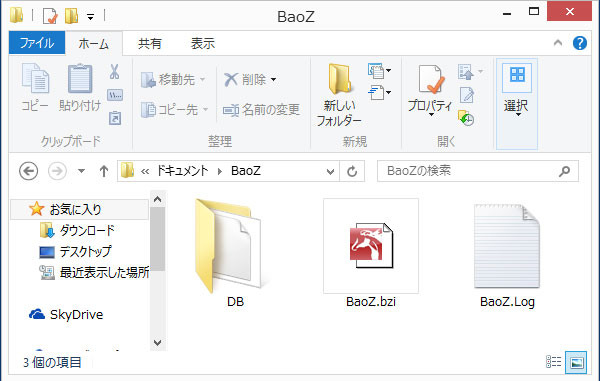This screenshot has width=600, height=381.
Task: Click the Forward navigation arrow
Action: coord(57,171)
